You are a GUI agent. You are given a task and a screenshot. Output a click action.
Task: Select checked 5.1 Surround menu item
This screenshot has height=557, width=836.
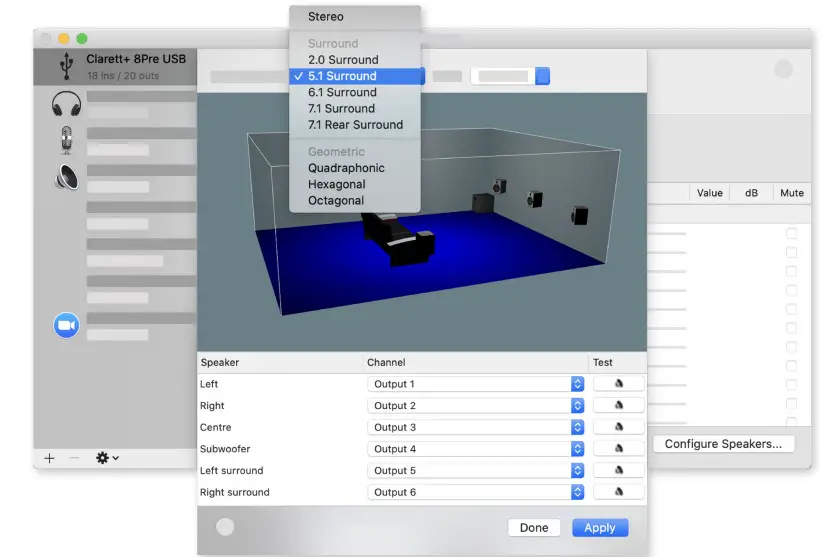tap(355, 76)
